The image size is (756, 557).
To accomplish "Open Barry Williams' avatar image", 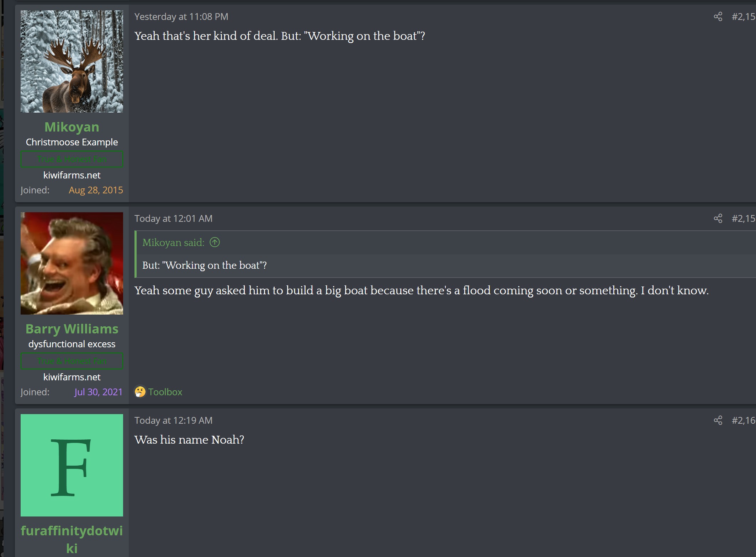I will pos(72,263).
